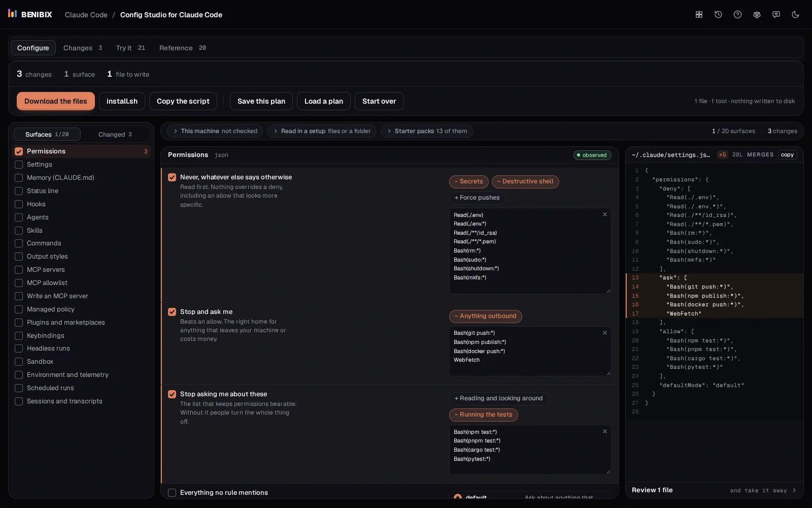Toggle dark mode moon icon
This screenshot has height=508, width=812.
(x=795, y=15)
